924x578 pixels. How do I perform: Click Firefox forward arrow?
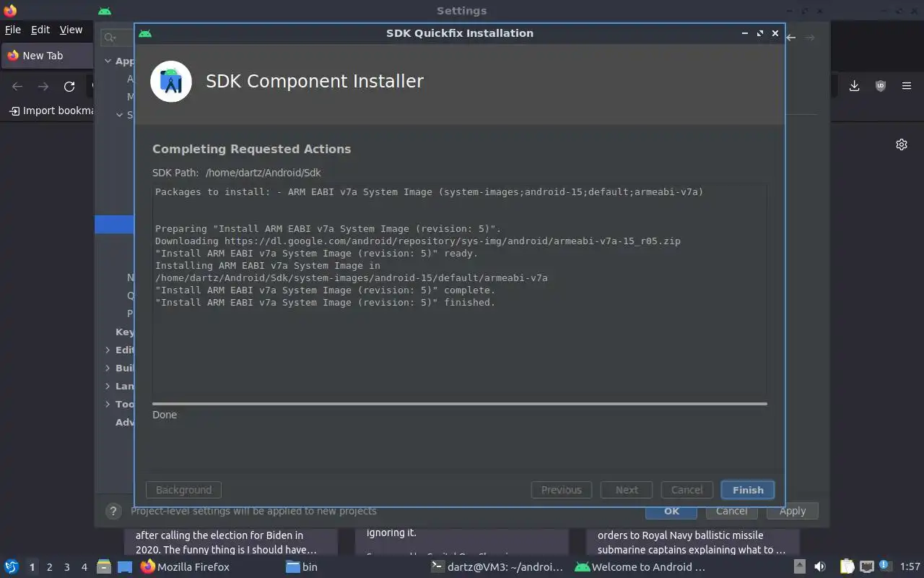point(43,87)
